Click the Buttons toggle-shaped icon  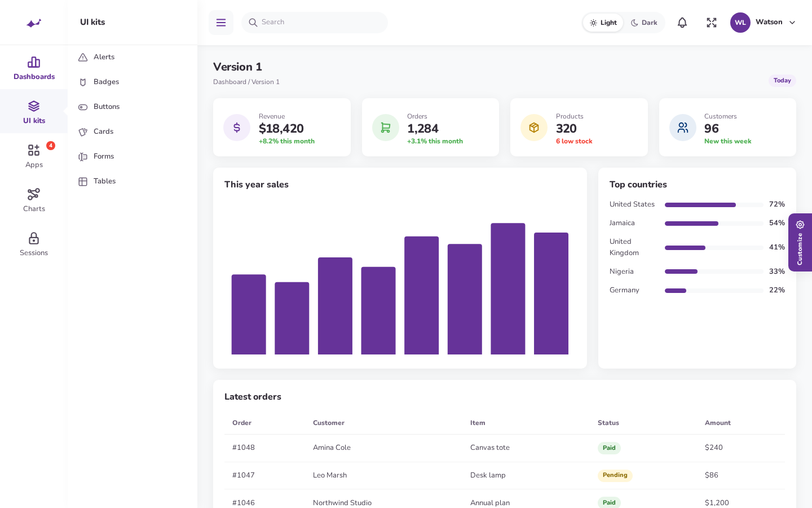[83, 107]
